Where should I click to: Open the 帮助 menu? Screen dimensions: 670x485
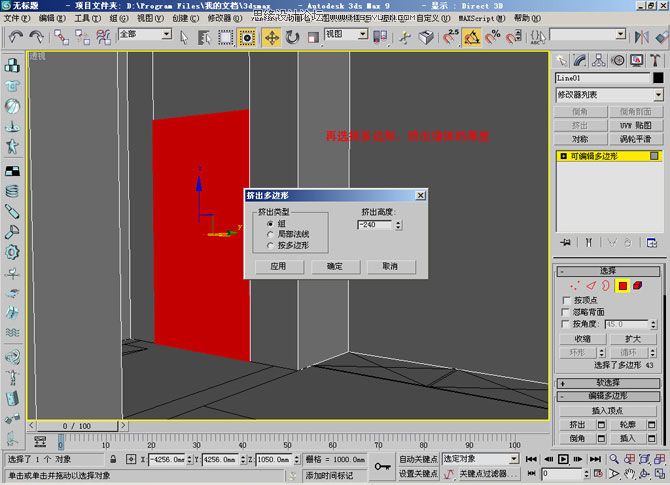[527, 18]
